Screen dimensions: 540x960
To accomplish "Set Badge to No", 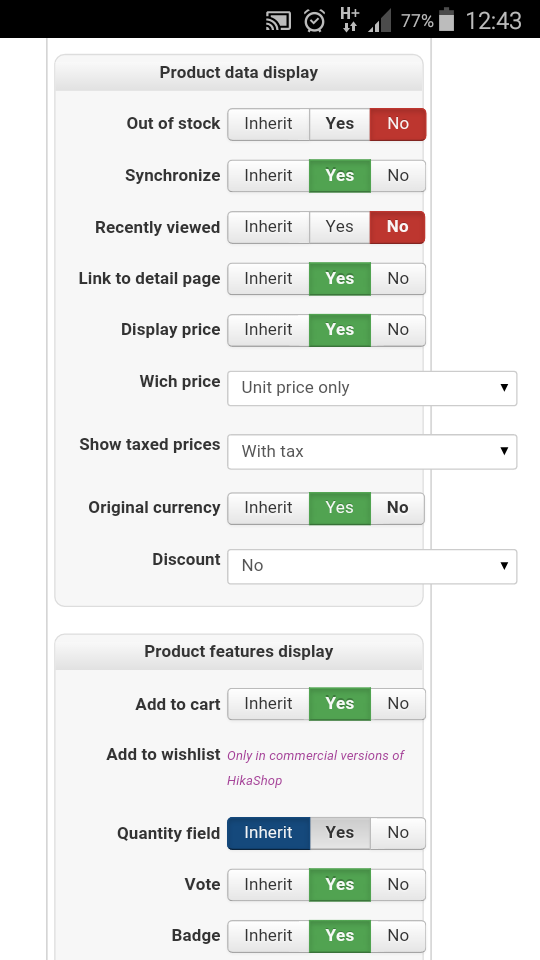I will coord(397,936).
